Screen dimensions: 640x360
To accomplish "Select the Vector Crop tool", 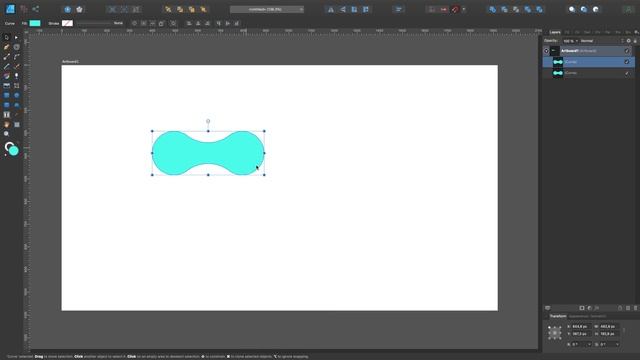I will tap(16, 86).
